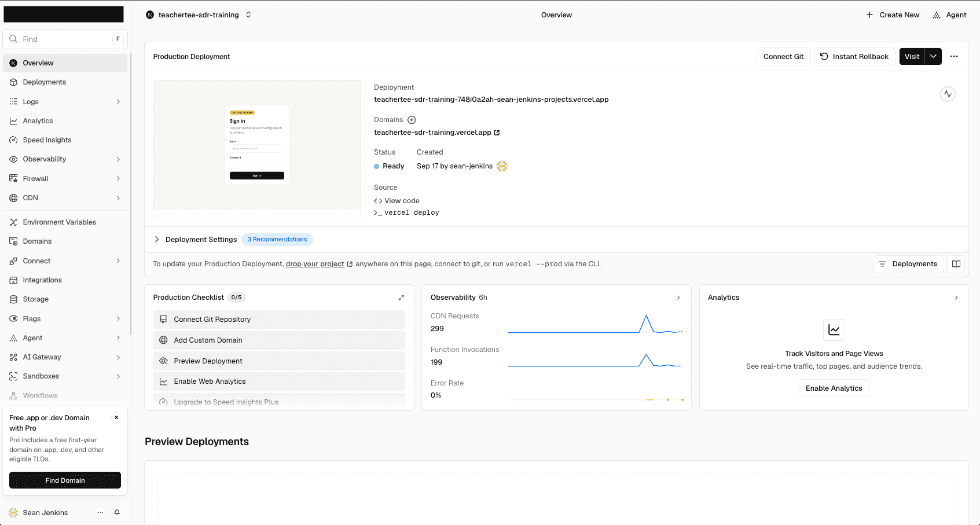This screenshot has width=980, height=525.
Task: Click the Flags sidebar icon
Action: coord(13,319)
